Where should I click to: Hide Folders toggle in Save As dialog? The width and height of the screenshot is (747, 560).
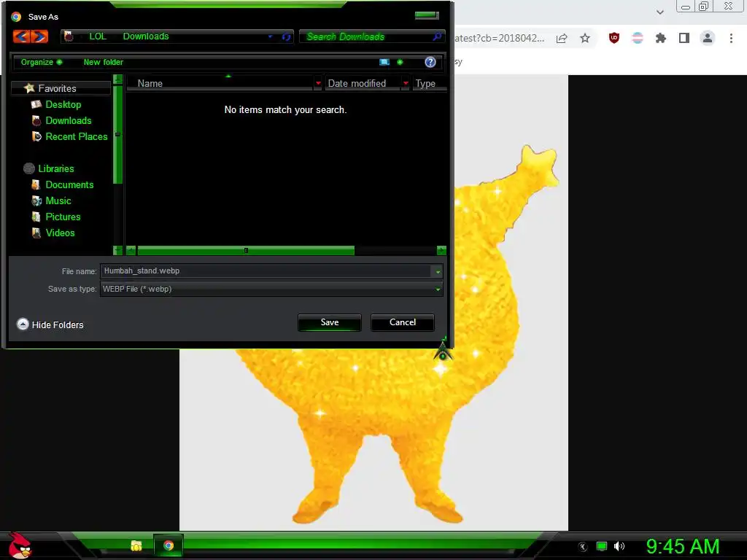pyautogui.click(x=50, y=324)
